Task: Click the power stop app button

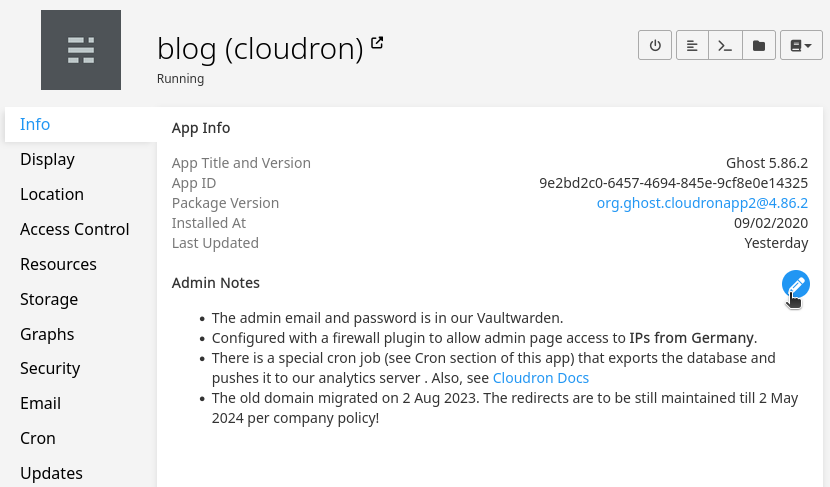Action: pos(655,45)
